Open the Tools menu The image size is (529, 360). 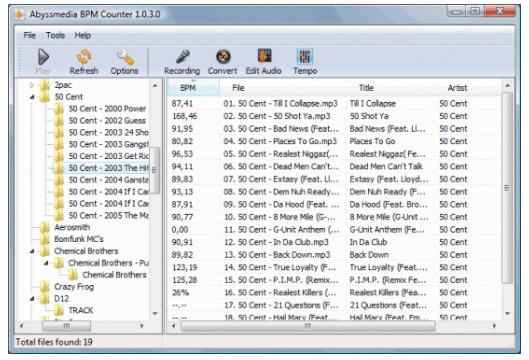55,35
